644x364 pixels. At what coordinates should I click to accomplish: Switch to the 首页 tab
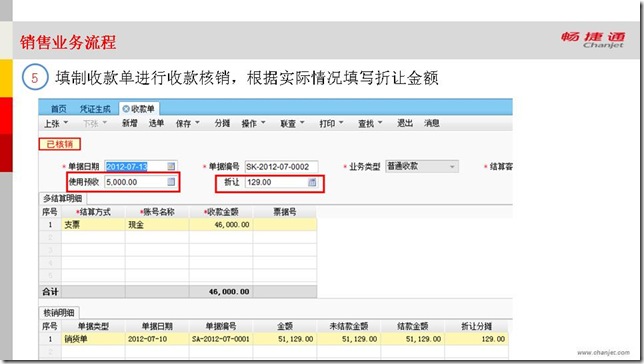[58, 109]
